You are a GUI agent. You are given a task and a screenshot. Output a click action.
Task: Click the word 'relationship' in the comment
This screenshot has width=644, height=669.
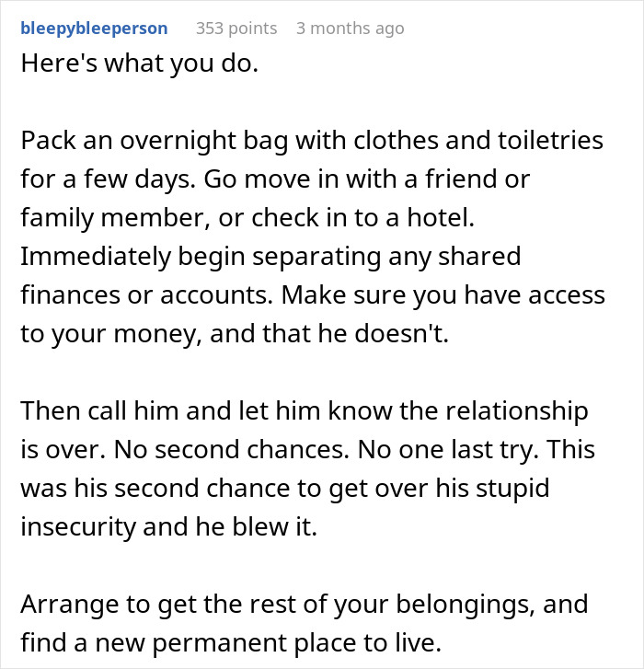coord(517,410)
